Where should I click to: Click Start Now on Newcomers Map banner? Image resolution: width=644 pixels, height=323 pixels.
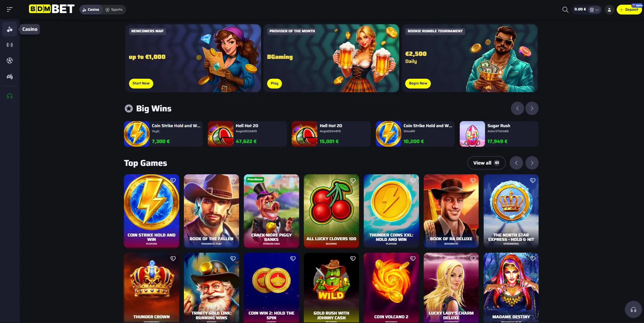click(x=141, y=83)
